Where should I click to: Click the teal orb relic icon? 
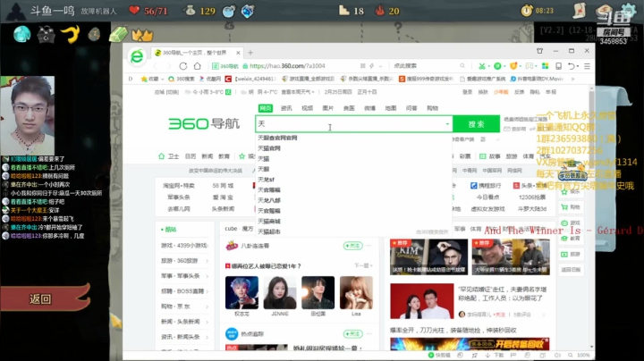(21, 34)
